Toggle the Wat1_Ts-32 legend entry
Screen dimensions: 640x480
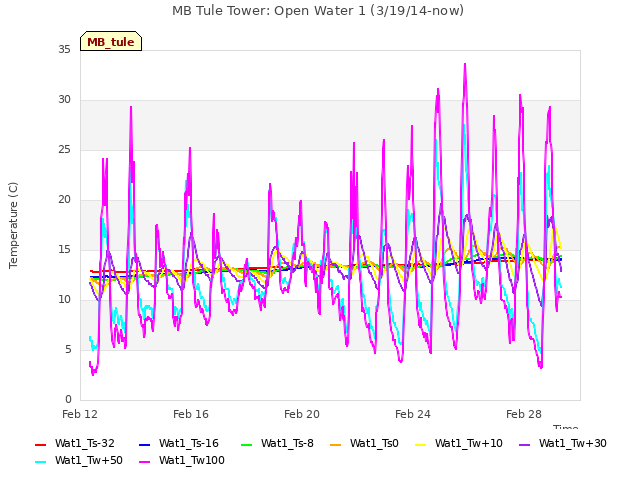(75, 443)
